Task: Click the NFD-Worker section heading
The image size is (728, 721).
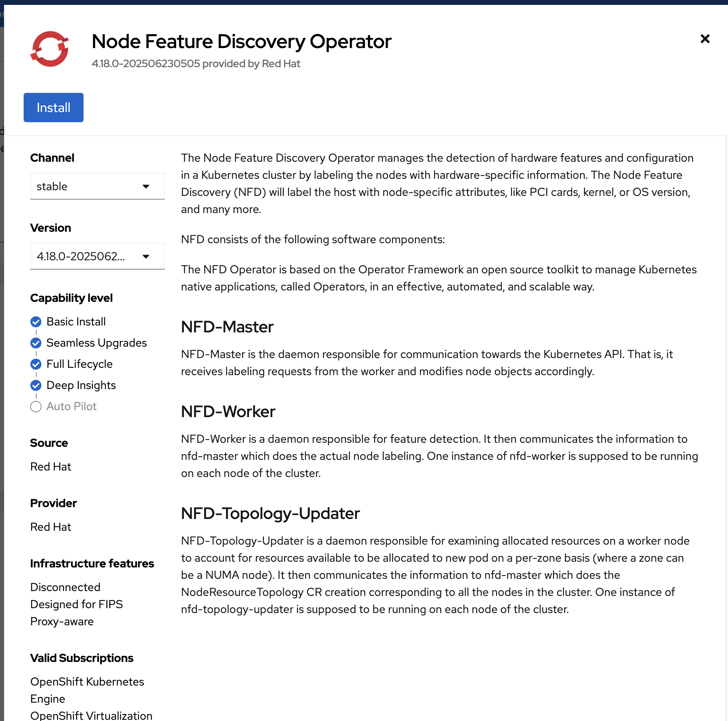Action: pos(228,412)
